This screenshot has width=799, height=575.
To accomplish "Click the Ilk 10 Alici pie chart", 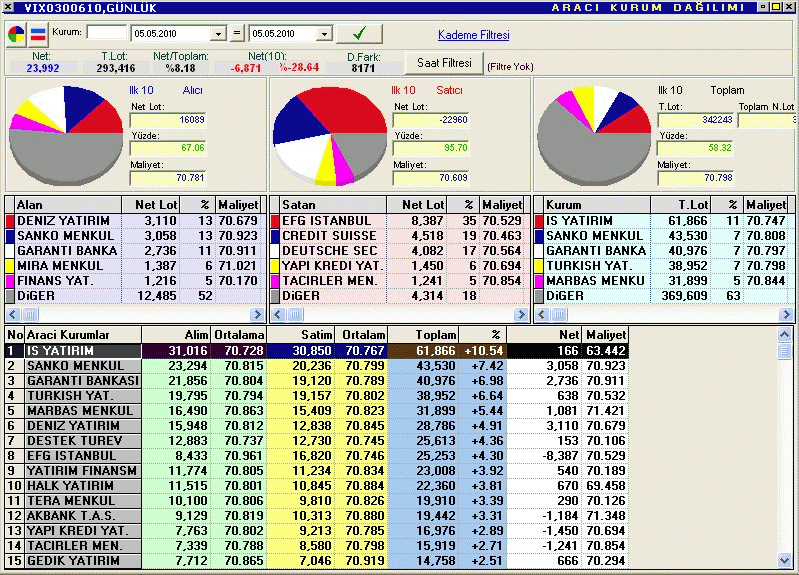I will 66,135.
